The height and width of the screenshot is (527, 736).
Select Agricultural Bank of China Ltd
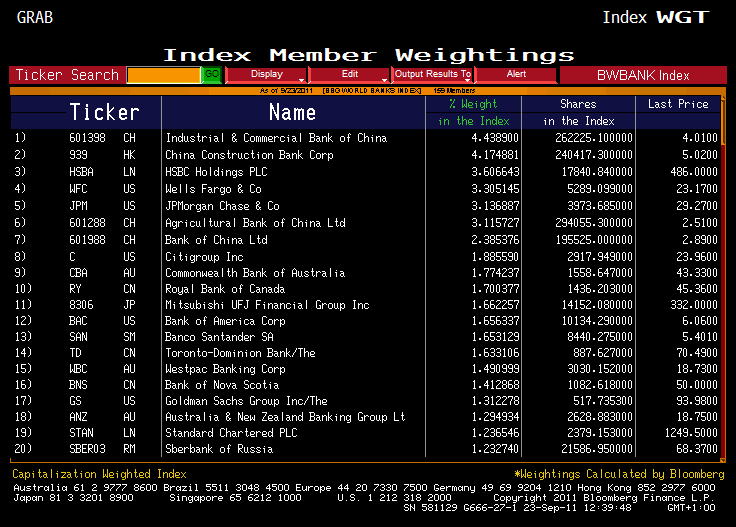pyautogui.click(x=255, y=223)
